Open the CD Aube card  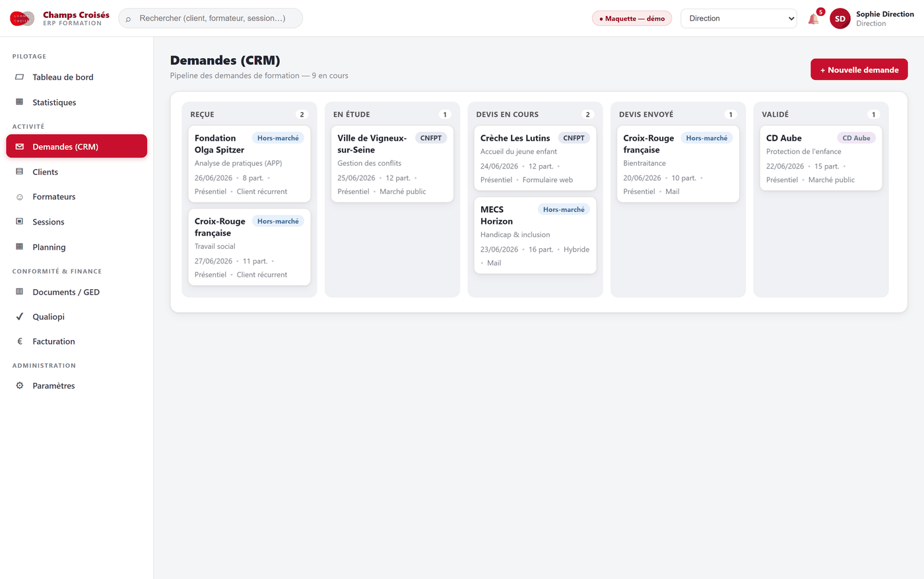821,158
